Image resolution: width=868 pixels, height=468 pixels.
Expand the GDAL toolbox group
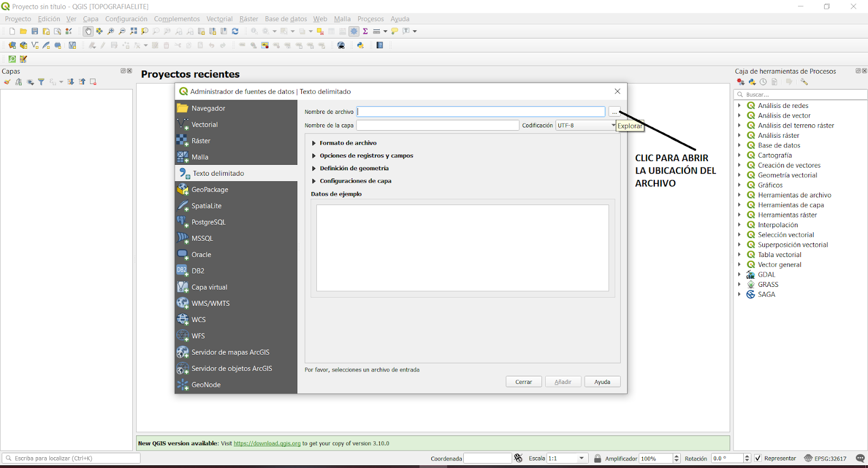tap(739, 274)
